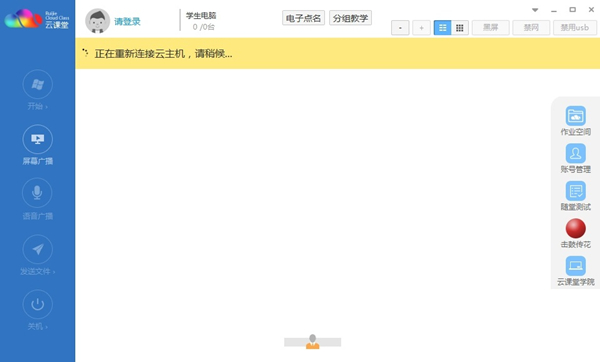The height and width of the screenshot is (362, 600).
Task: Open 随堂测试 class quiz
Action: click(576, 196)
